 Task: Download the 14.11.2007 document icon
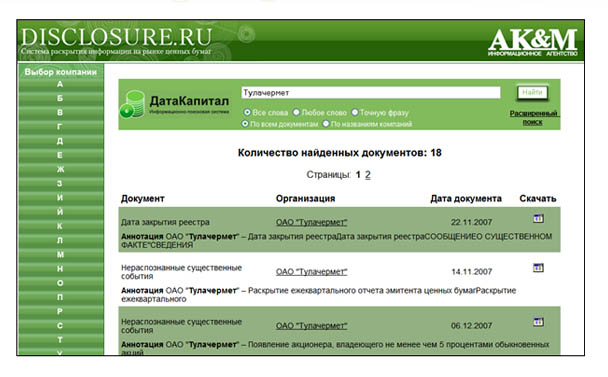tap(538, 268)
